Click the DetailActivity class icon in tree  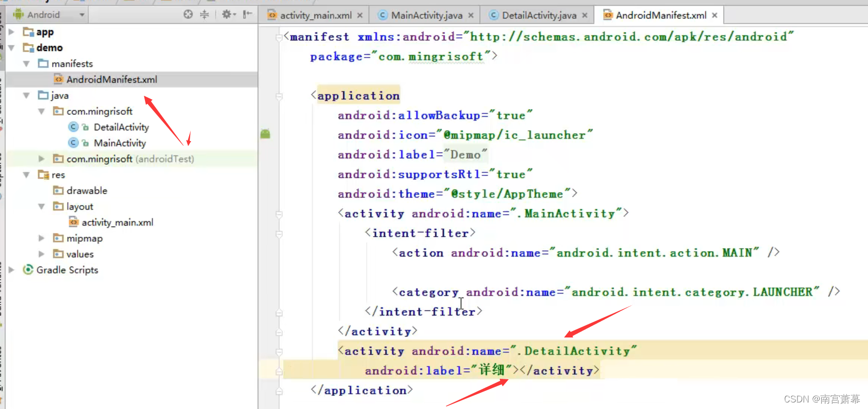pos(73,127)
